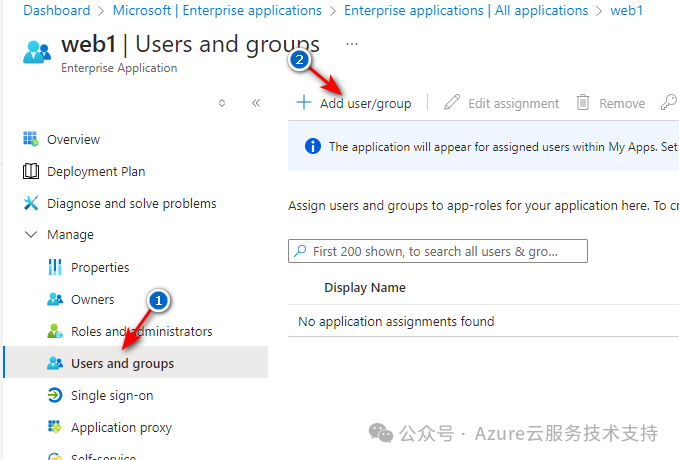Click the pencil Edit assignment icon

point(452,103)
